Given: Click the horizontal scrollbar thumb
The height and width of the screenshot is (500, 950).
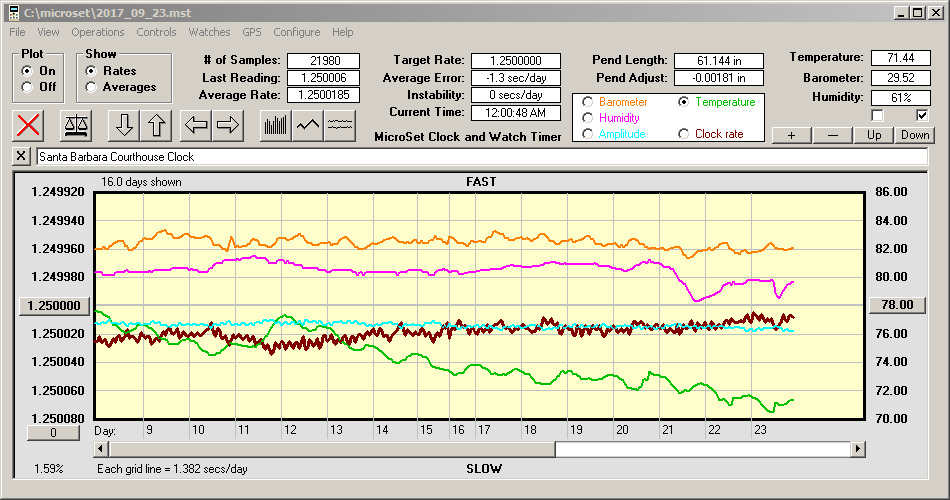Looking at the screenshot, I should pyautogui.click(x=331, y=449).
